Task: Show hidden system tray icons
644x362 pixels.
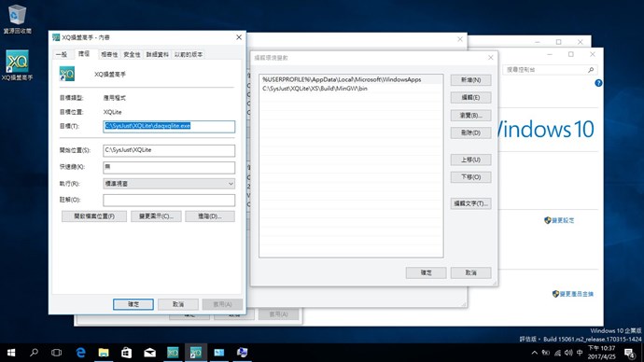Action: 535,353
